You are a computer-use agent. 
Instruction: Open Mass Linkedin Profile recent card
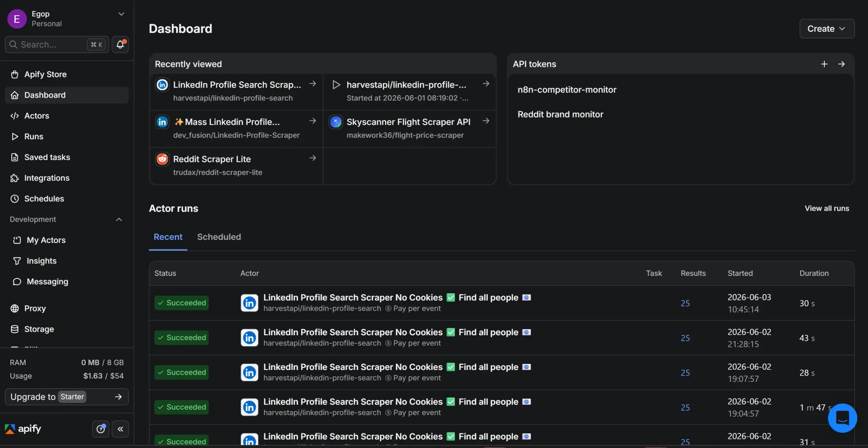click(237, 128)
